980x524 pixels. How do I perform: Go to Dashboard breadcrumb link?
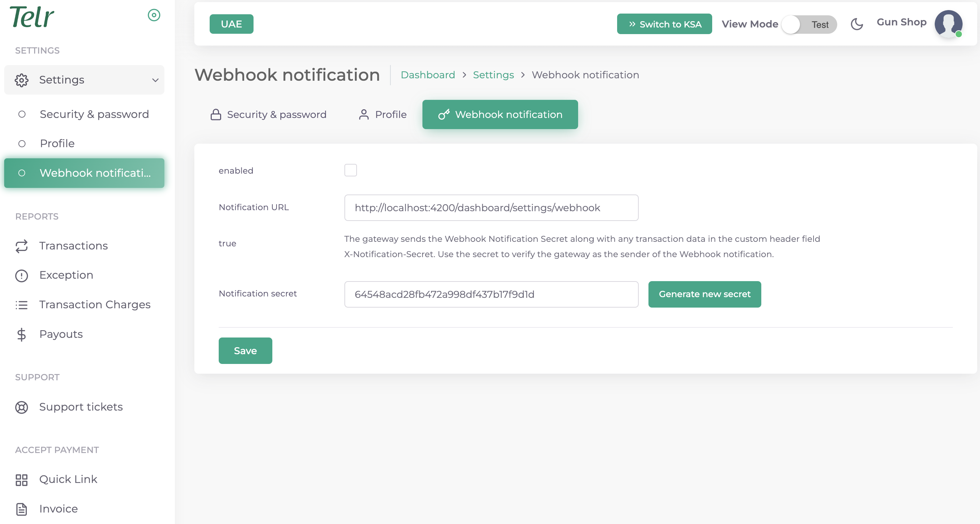(428, 75)
